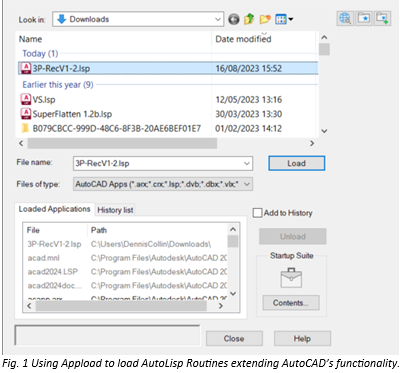Click the loaded applications vertical scrollbar thumb
This screenshot has width=400, height=373.
(233, 241)
